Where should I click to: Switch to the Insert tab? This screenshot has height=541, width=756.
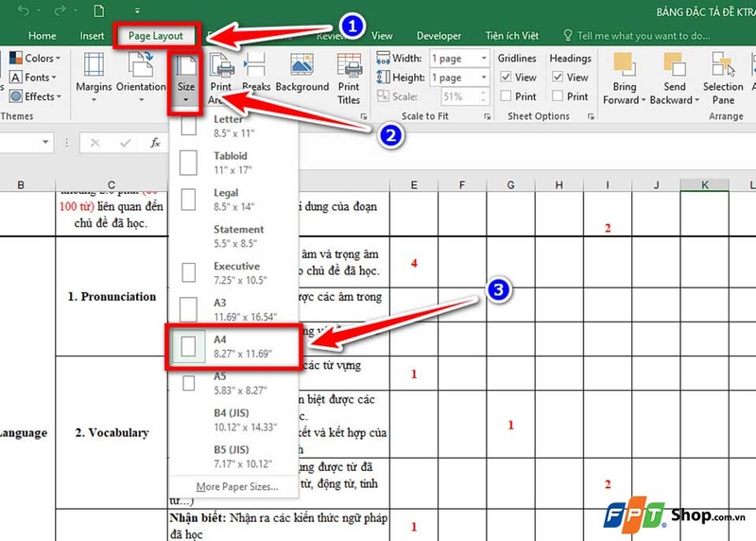point(92,36)
